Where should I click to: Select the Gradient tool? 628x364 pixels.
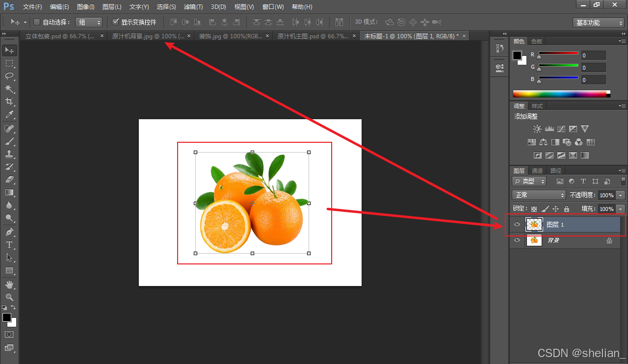(9, 192)
